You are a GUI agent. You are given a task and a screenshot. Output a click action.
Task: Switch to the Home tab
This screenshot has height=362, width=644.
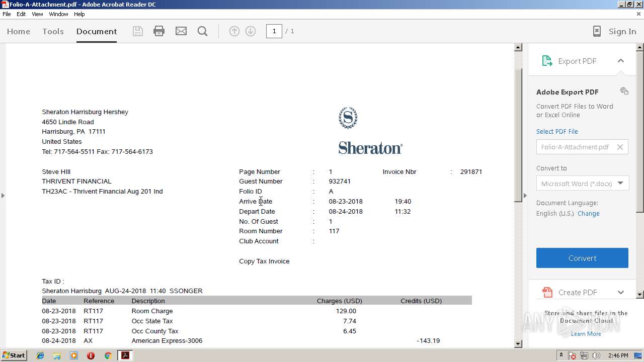pyautogui.click(x=19, y=31)
